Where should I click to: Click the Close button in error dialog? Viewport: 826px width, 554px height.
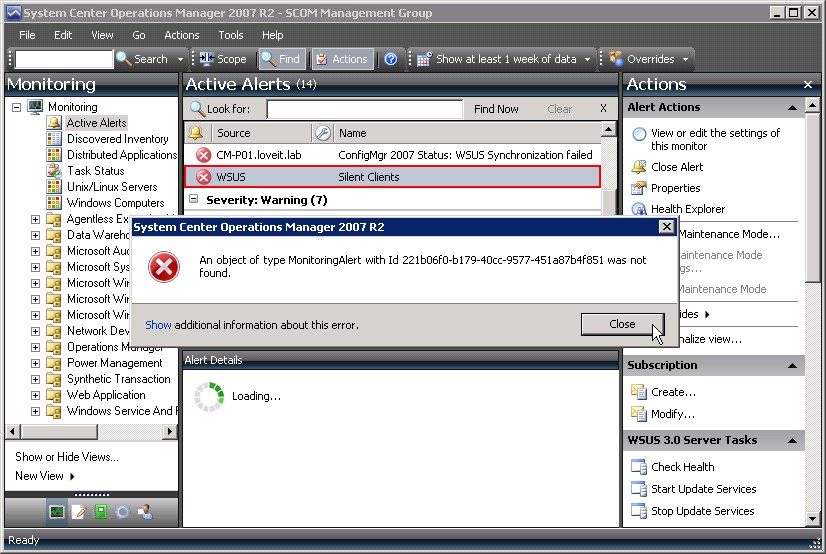click(622, 324)
